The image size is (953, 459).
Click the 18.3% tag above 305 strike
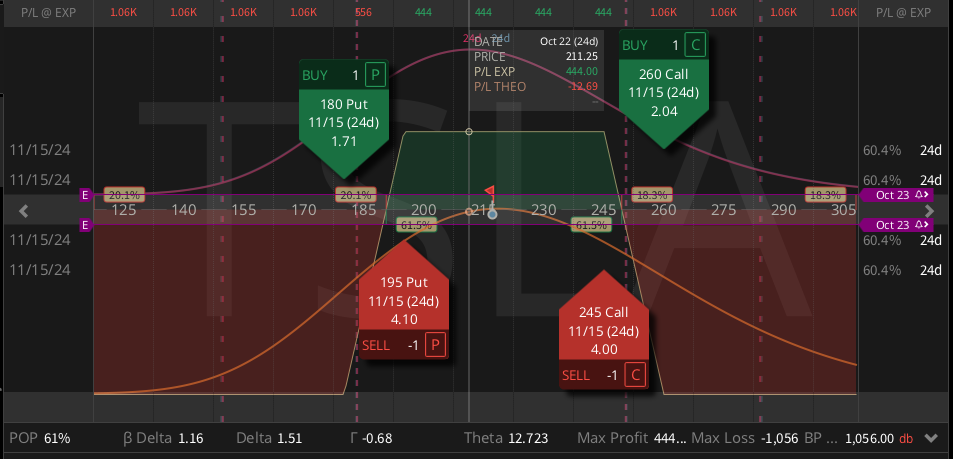click(826, 195)
